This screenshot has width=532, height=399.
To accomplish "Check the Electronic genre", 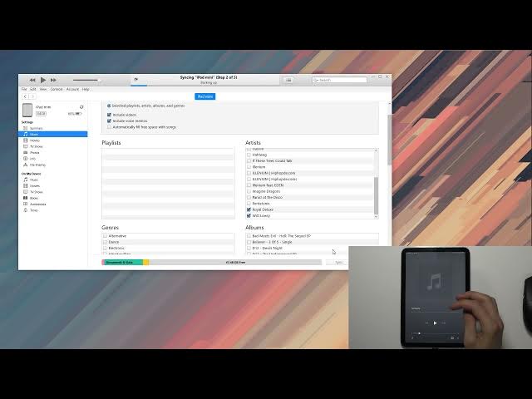I will [106, 249].
